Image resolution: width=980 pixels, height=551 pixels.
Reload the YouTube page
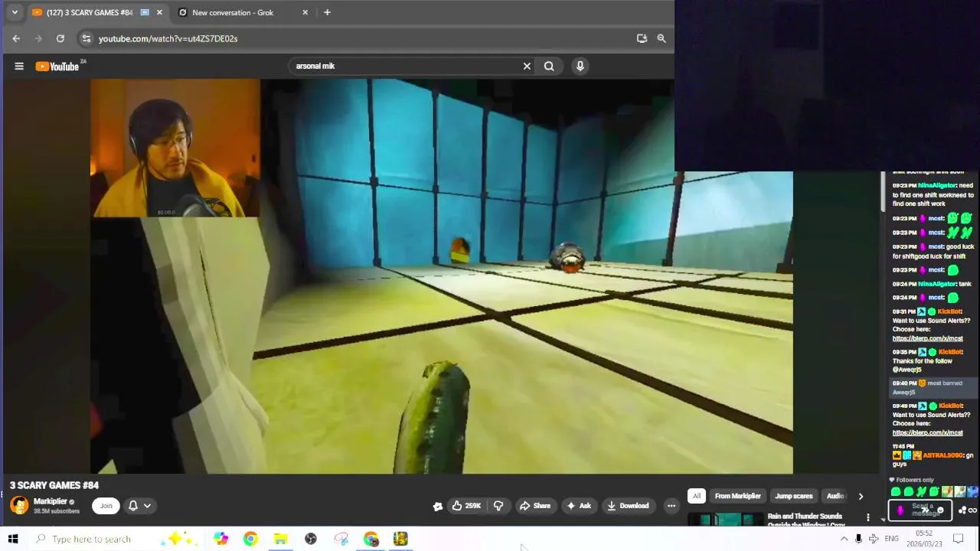pyautogui.click(x=60, y=38)
